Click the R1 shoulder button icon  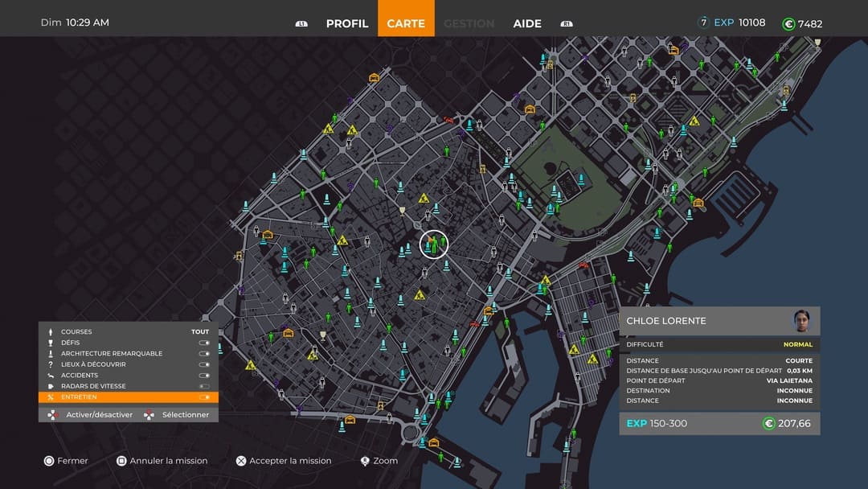pos(567,24)
